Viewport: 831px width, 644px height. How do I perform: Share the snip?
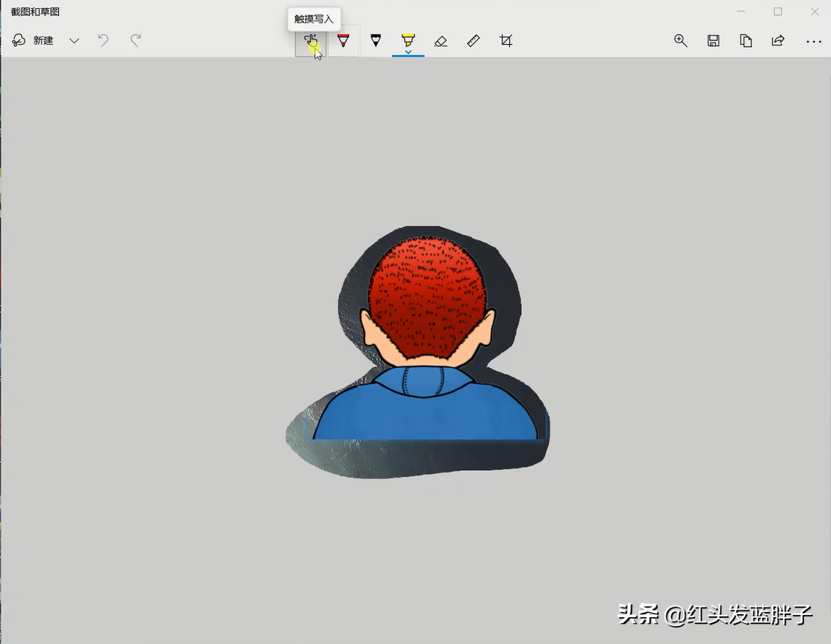pyautogui.click(x=778, y=41)
